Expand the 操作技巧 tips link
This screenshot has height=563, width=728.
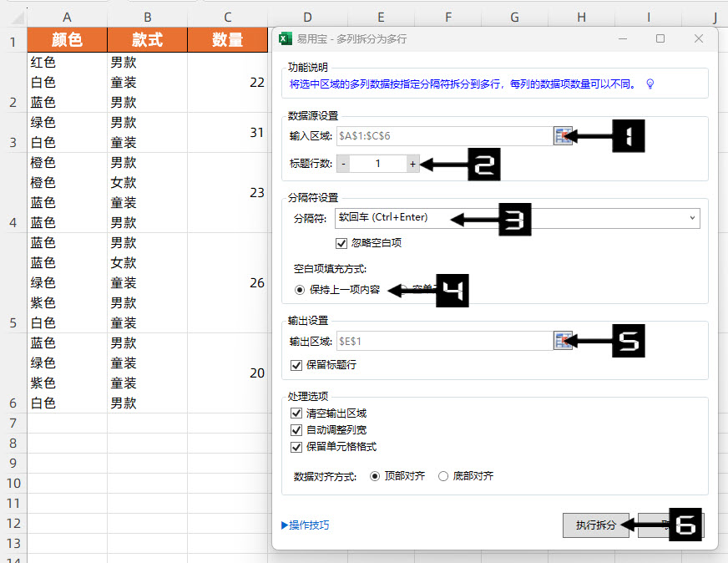pos(306,525)
